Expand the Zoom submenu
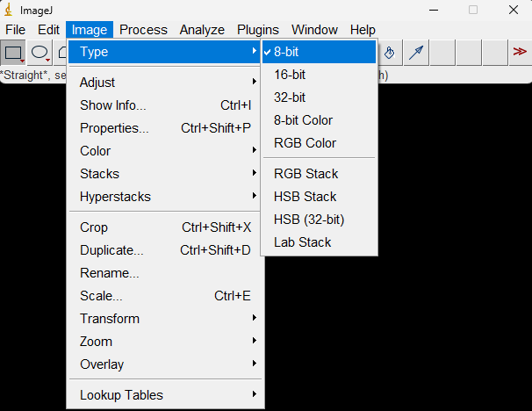Viewport: 532px width, 411px height. pyautogui.click(x=164, y=342)
